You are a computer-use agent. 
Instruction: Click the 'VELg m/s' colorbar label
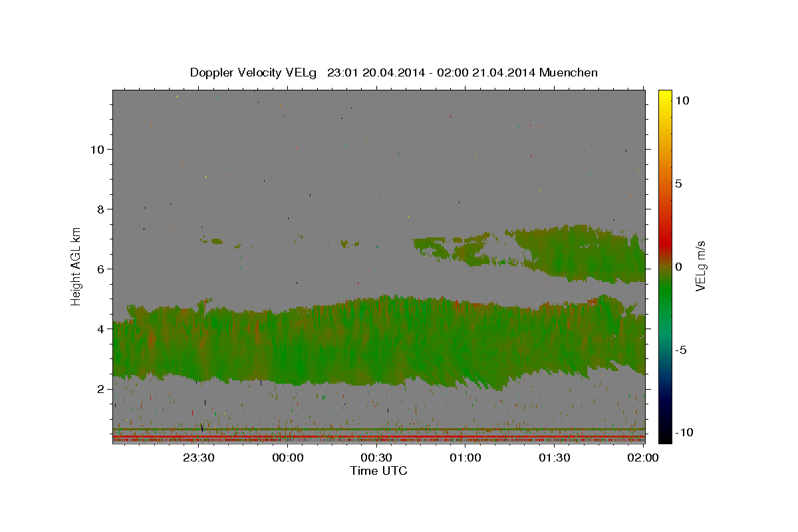coord(701,266)
